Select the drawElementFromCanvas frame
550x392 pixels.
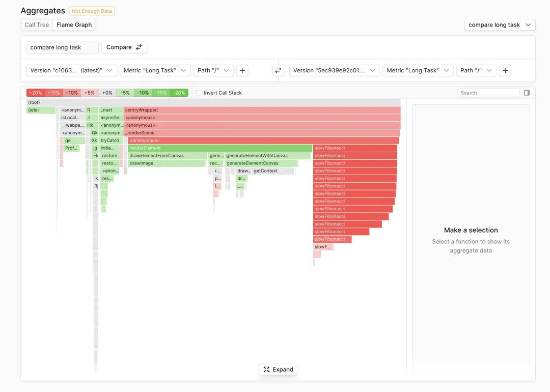pos(168,156)
